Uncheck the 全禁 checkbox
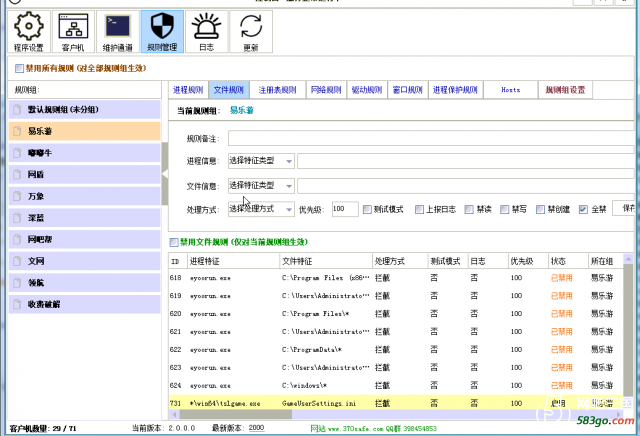 583,209
